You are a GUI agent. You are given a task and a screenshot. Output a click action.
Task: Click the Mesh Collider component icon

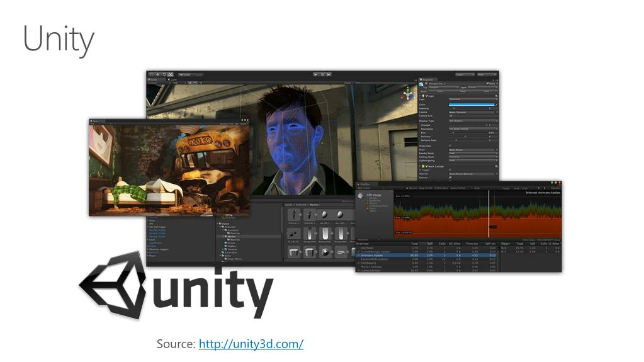(x=423, y=166)
